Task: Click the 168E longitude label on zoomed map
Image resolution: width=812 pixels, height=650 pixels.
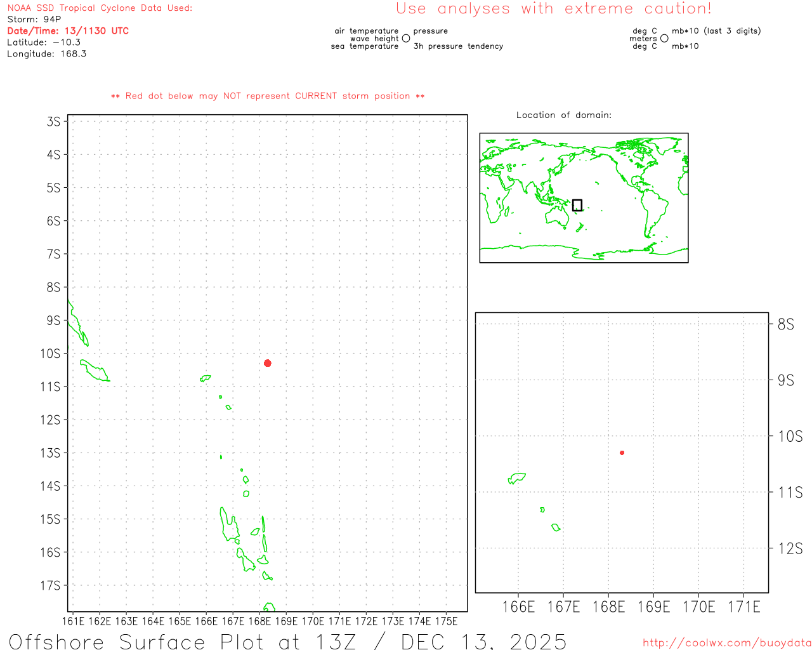Action: coord(608,607)
